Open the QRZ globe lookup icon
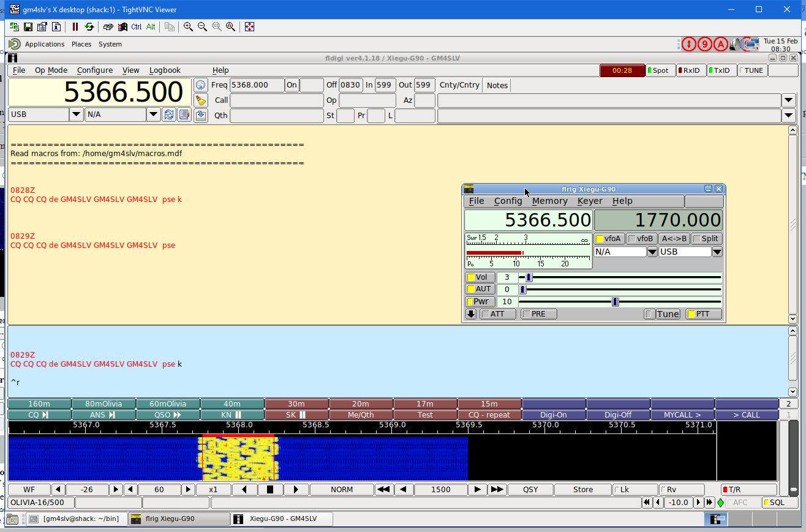Viewport: 806px width, 532px height. tap(201, 84)
